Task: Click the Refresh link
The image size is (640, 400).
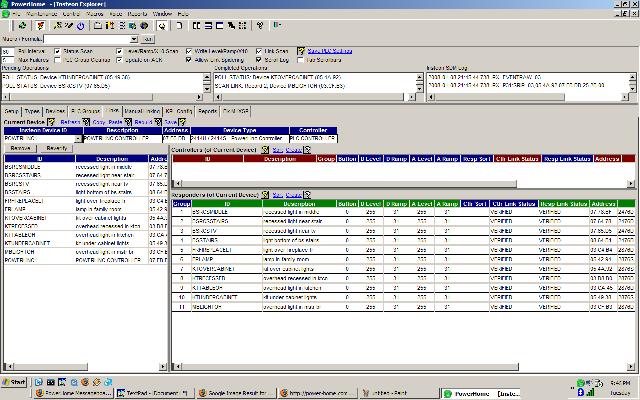Action: [x=70, y=122]
